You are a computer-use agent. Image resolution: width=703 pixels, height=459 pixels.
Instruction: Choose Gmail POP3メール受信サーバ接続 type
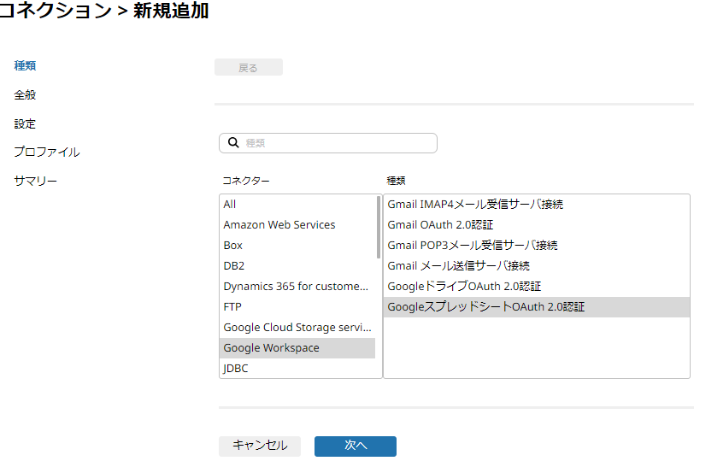click(537, 246)
